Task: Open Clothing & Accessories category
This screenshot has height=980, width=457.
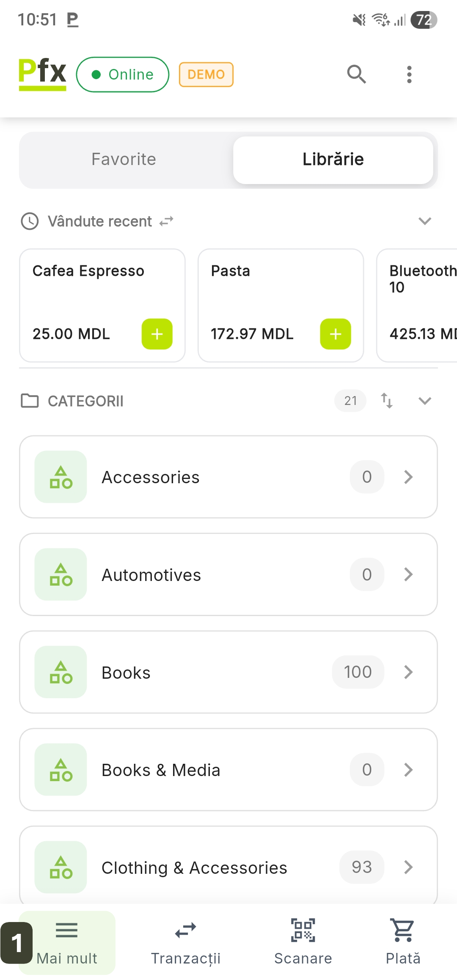Action: 228,867
